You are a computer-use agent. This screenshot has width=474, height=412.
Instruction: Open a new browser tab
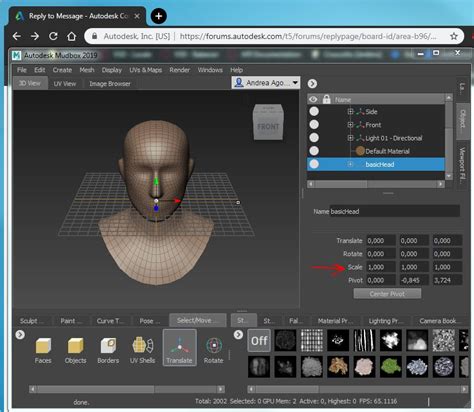tap(159, 16)
